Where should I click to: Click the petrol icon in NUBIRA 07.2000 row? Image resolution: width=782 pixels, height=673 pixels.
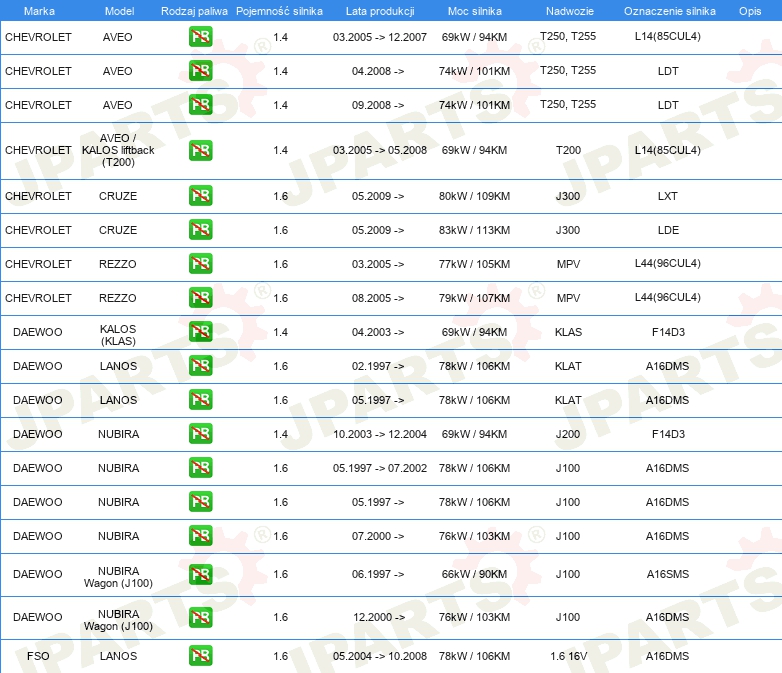pyautogui.click(x=200, y=535)
